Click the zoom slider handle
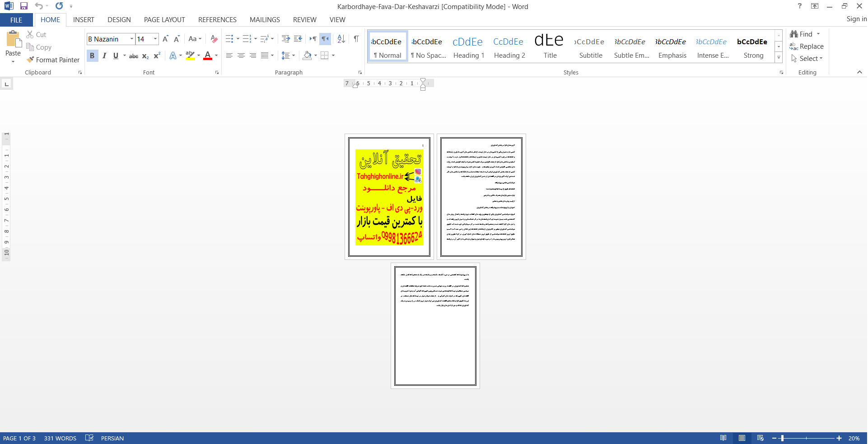The width and height of the screenshot is (868, 444). coord(782,438)
